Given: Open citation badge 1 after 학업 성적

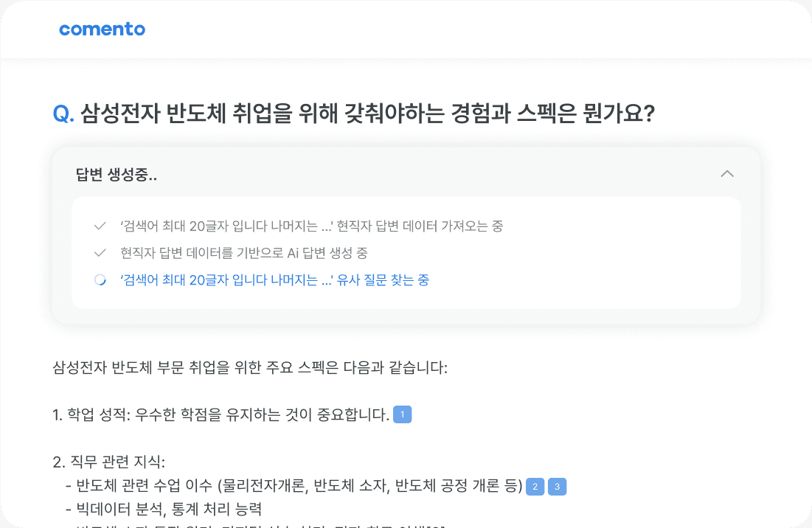Looking at the screenshot, I should 402,415.
